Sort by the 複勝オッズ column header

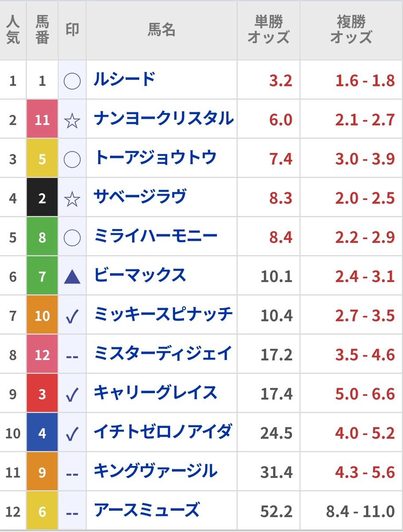[x=351, y=30]
